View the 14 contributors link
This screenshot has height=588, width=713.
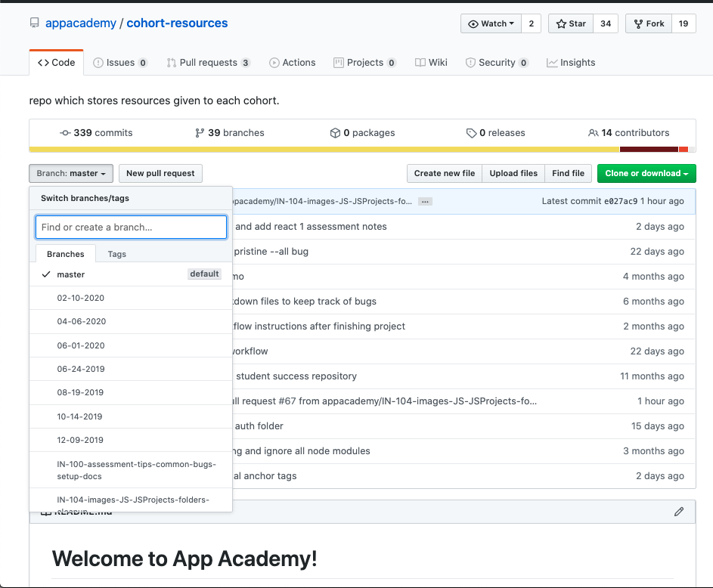629,133
